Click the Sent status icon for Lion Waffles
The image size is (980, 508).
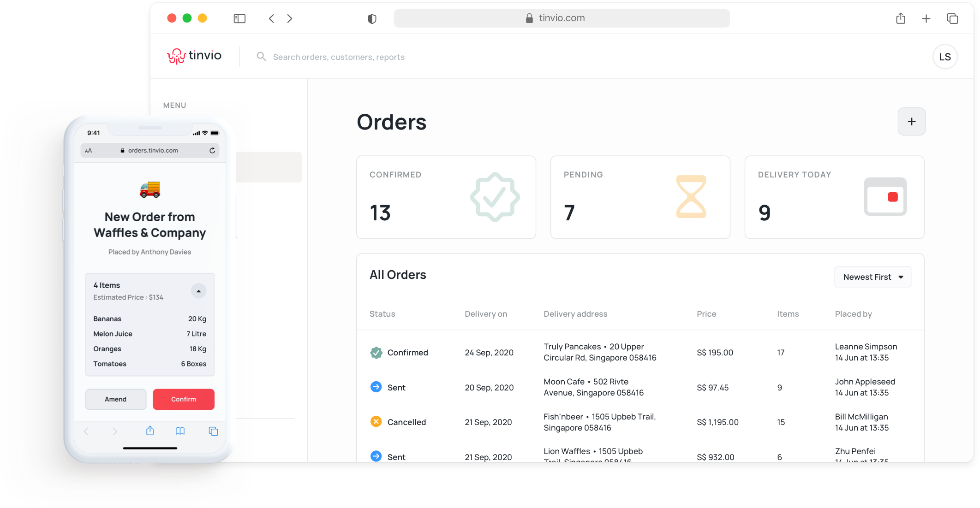click(376, 456)
